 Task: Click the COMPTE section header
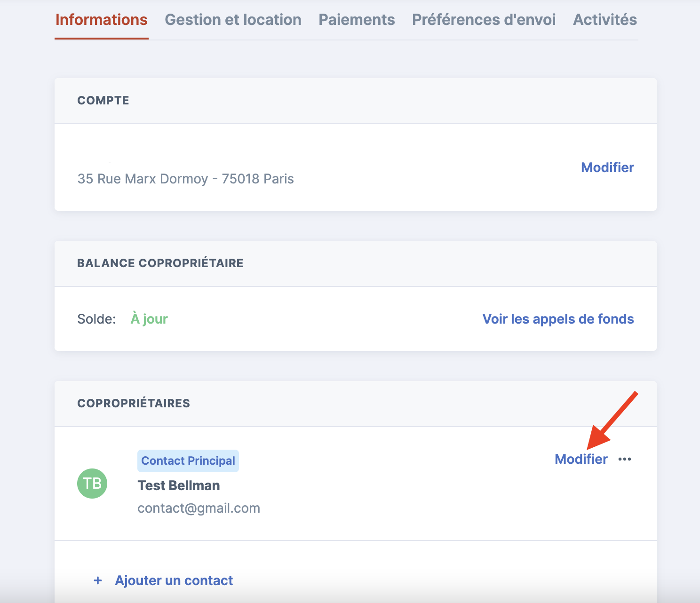pyautogui.click(x=103, y=101)
